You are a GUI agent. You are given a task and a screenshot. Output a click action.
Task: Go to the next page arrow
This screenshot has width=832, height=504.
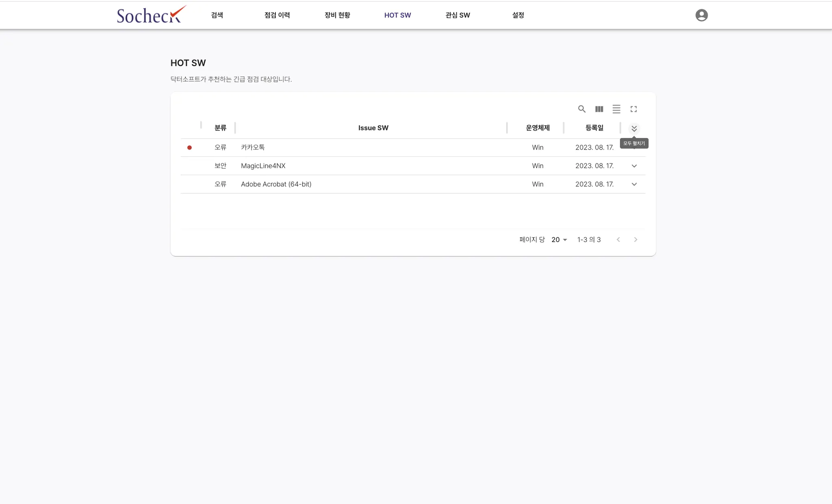(635, 240)
